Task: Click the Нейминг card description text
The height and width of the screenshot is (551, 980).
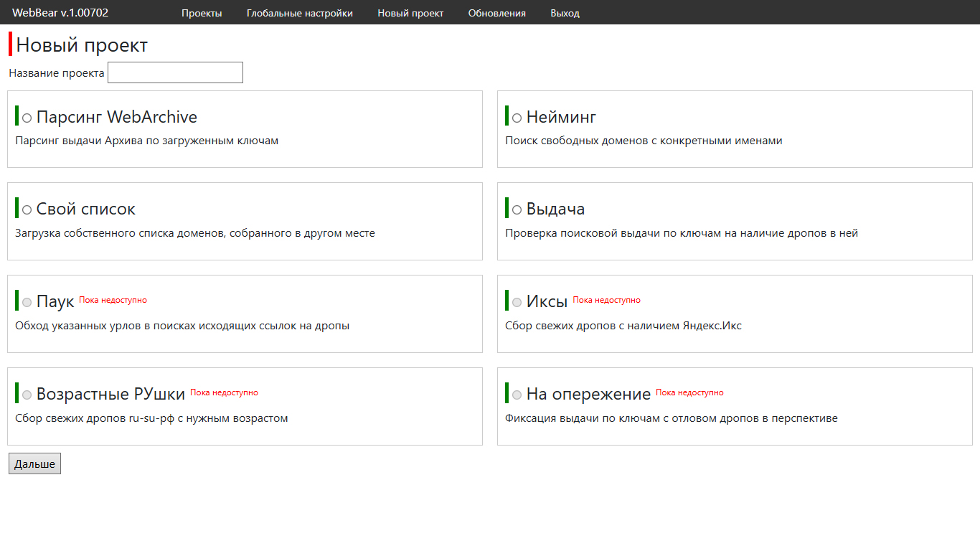Action: tap(644, 141)
